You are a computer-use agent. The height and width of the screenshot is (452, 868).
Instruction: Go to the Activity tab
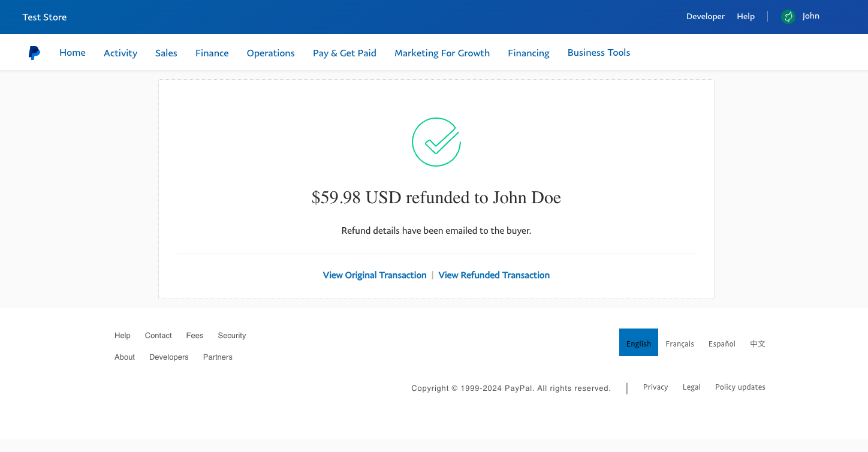click(x=120, y=53)
